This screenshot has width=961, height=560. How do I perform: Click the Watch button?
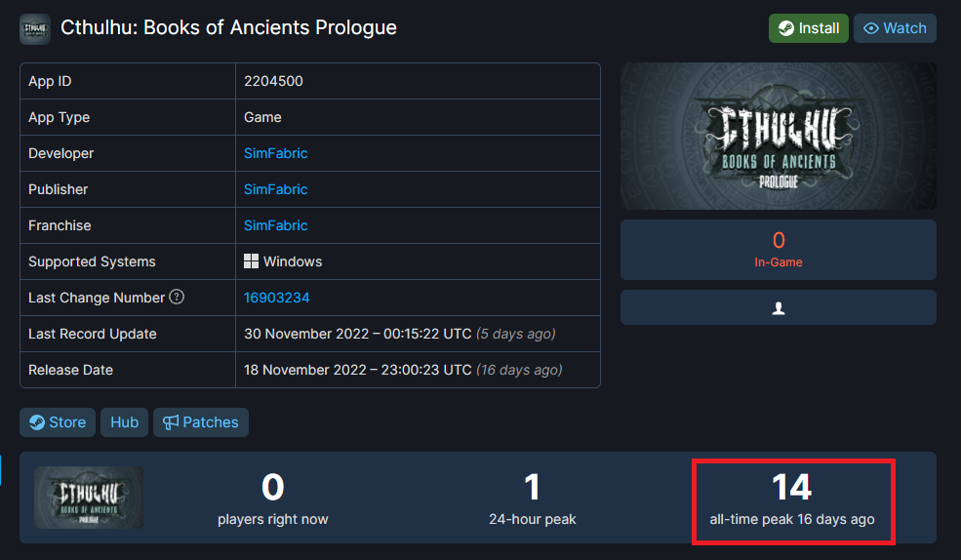pyautogui.click(x=895, y=28)
